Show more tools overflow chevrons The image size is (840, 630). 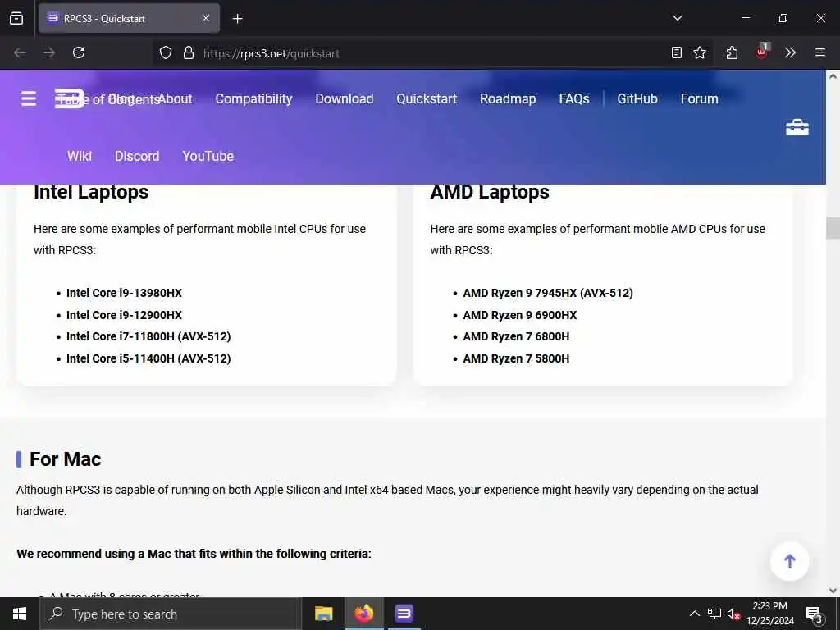coord(790,52)
